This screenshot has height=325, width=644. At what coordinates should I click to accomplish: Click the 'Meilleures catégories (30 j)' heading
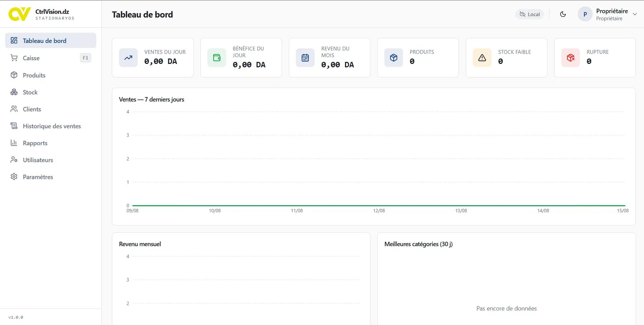(419, 244)
